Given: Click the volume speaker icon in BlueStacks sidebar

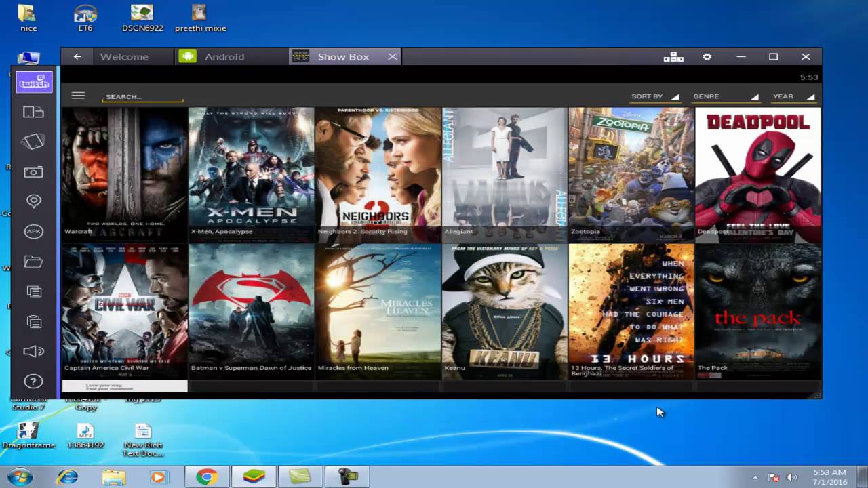Looking at the screenshot, I should [34, 351].
